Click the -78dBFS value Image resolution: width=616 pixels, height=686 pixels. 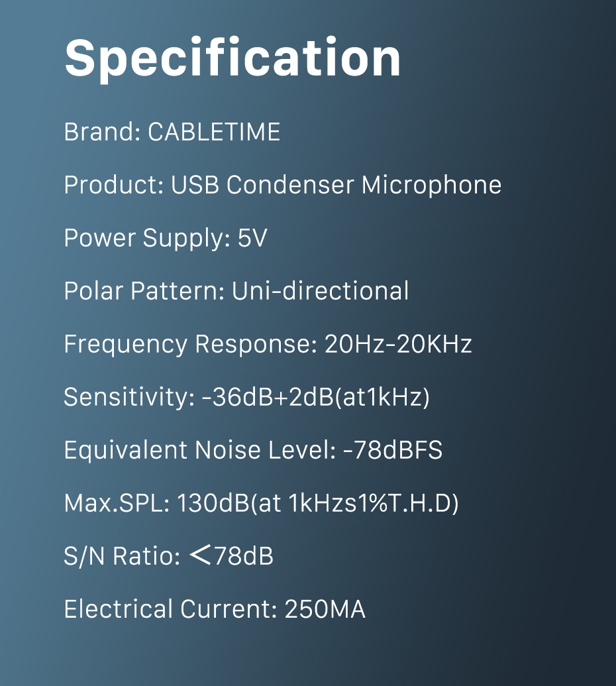393,450
